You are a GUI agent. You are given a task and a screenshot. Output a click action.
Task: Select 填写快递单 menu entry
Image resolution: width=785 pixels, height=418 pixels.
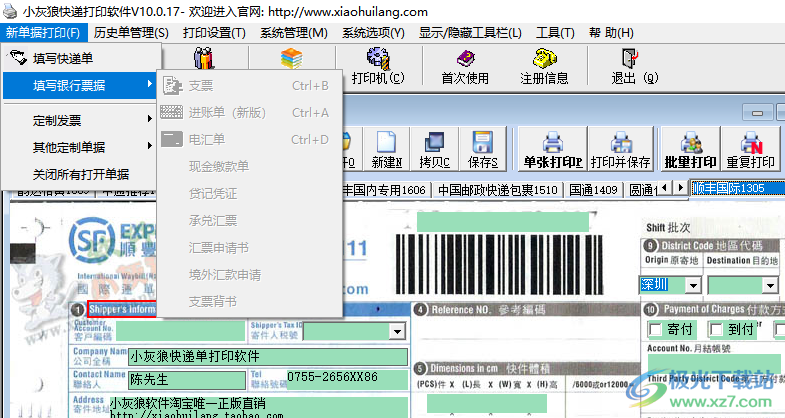[x=81, y=59]
